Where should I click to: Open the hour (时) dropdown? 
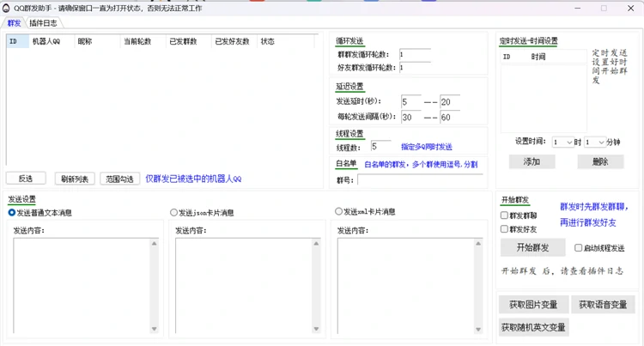click(x=563, y=142)
